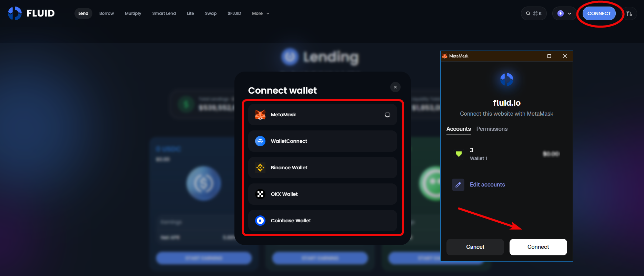Select the MetaMask fox wallet icon
Screen dimensions: 644x276
click(260, 115)
